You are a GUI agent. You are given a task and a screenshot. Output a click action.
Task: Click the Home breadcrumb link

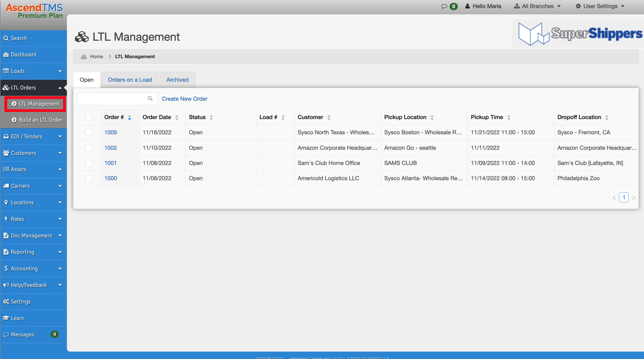96,57
